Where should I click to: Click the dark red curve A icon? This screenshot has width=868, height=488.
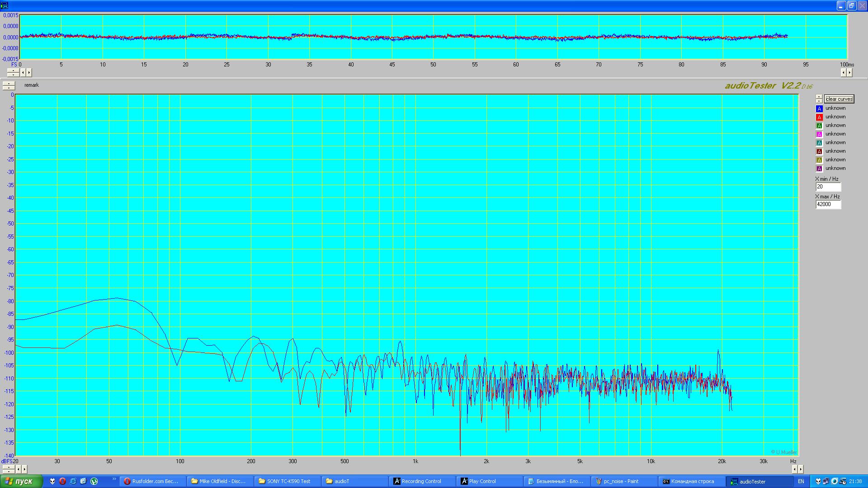coord(819,151)
